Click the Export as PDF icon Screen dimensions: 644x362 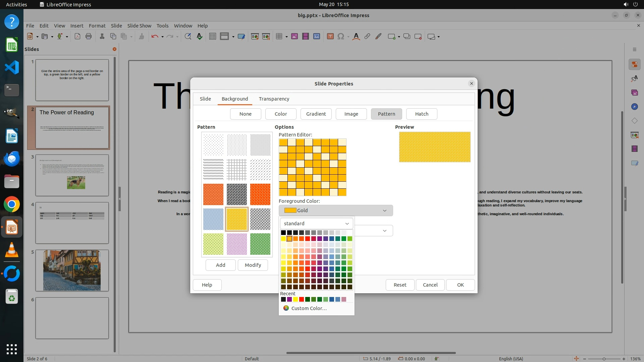[x=77, y=37]
